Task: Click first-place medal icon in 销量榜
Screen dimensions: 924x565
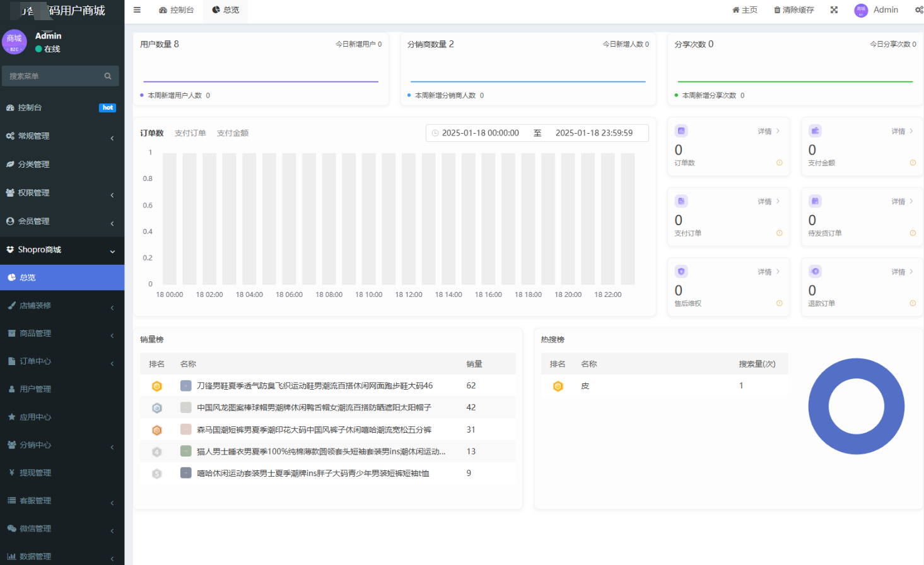Action: pyautogui.click(x=157, y=386)
